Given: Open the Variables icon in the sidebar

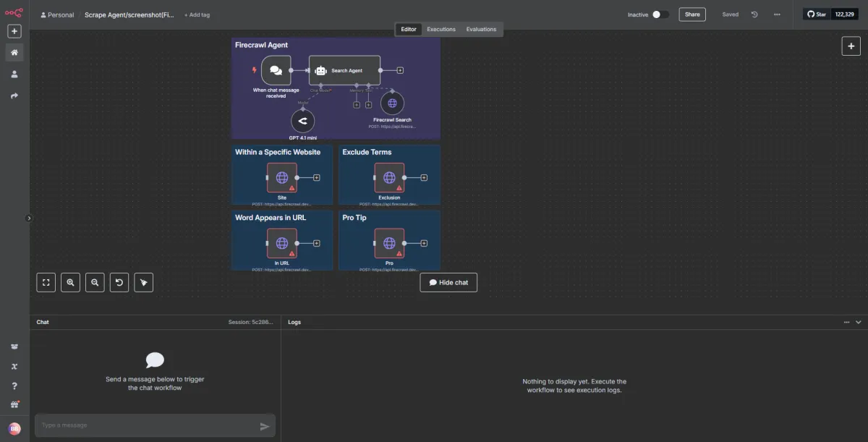Looking at the screenshot, I should point(14,366).
